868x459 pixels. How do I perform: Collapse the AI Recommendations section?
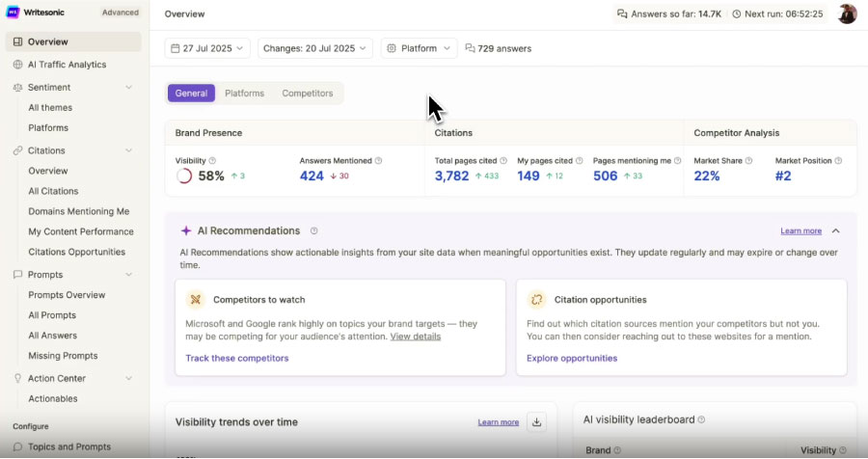coord(835,231)
